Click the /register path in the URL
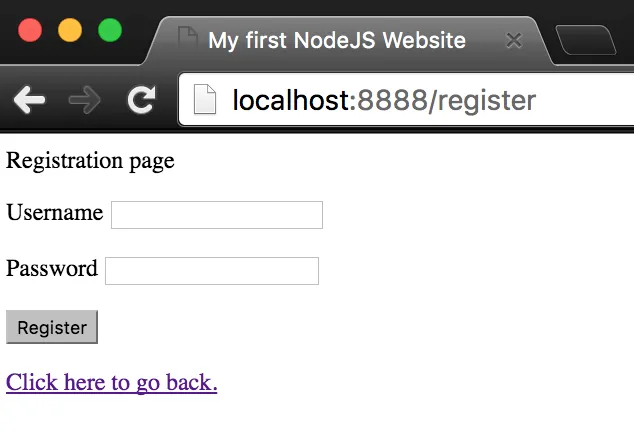This screenshot has width=634, height=448. 482,100
